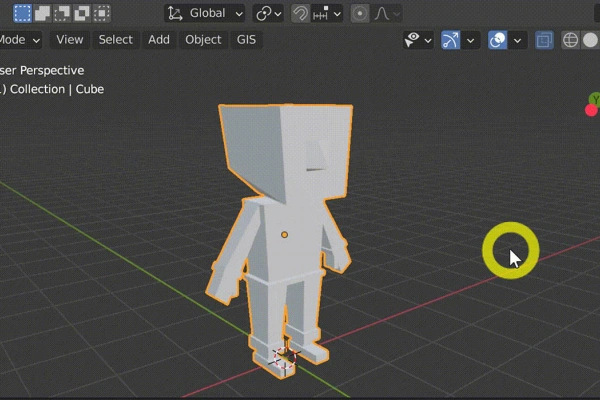Open the Add menu

click(x=159, y=40)
